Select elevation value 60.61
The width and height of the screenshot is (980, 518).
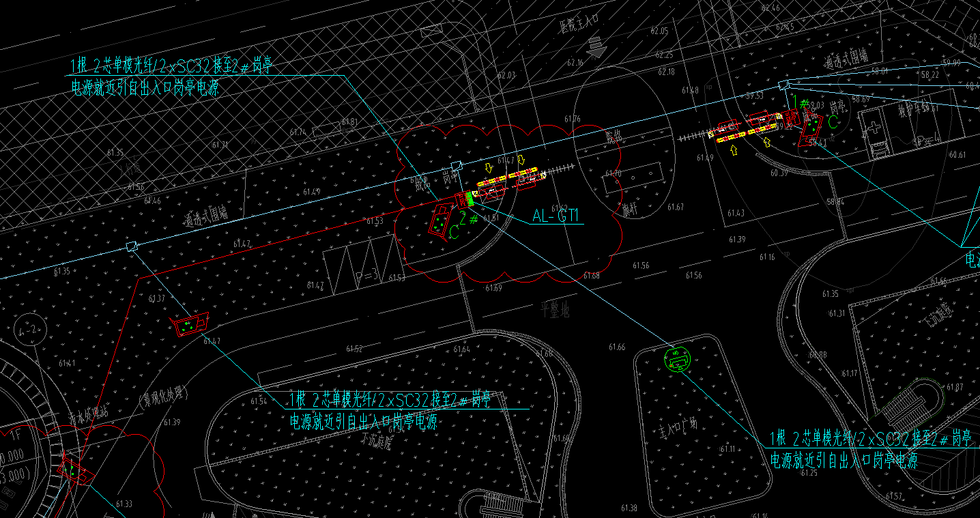pos(957,155)
